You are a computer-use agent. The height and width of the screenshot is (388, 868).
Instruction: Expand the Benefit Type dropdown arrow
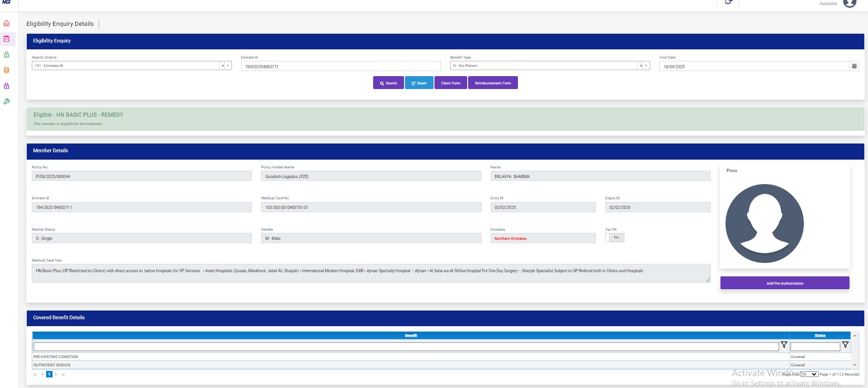pyautogui.click(x=646, y=66)
